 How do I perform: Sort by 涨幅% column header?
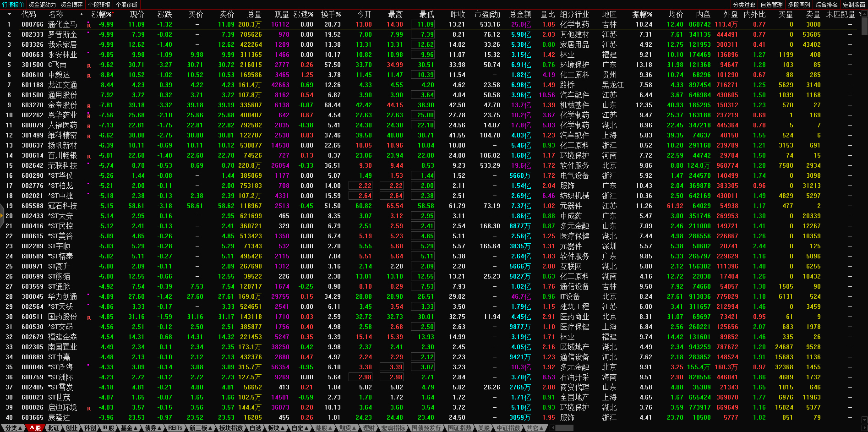(102, 14)
